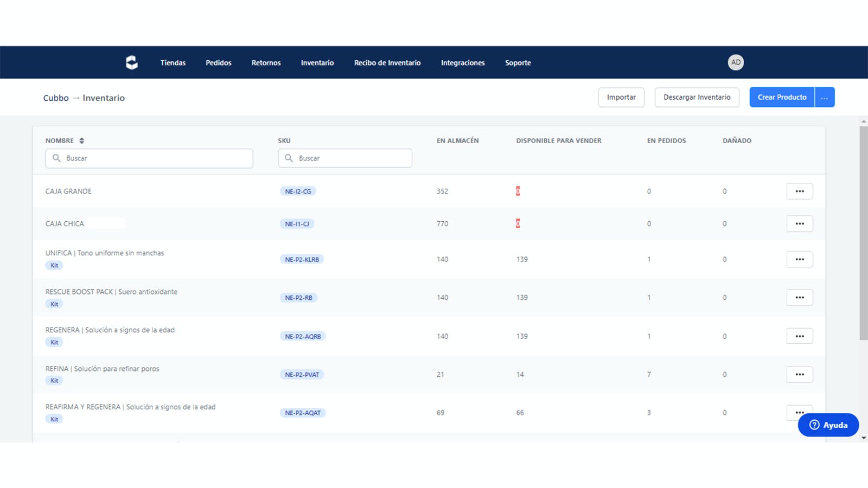868x488 pixels.
Task: Open the Recibo de Inventario menu
Action: click(x=387, y=63)
